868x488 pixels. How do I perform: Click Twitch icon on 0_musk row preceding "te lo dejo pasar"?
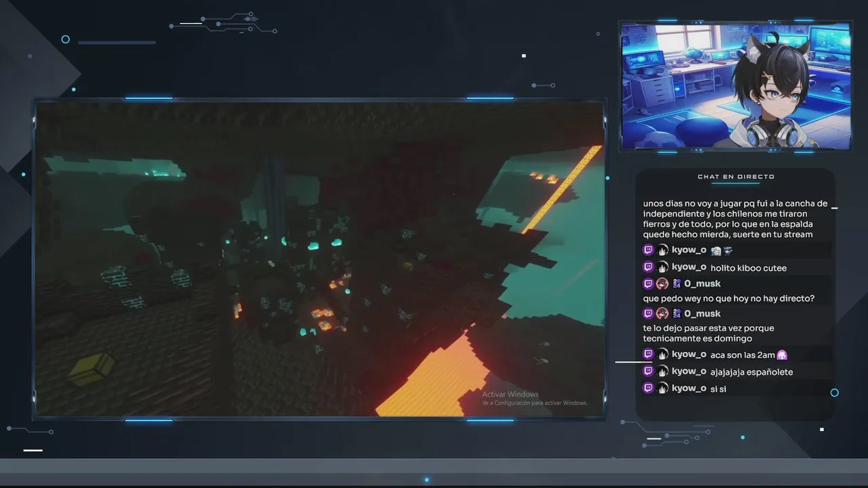click(x=648, y=313)
